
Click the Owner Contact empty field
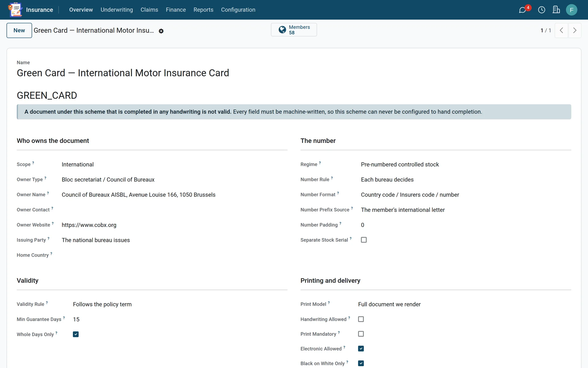[x=175, y=210]
